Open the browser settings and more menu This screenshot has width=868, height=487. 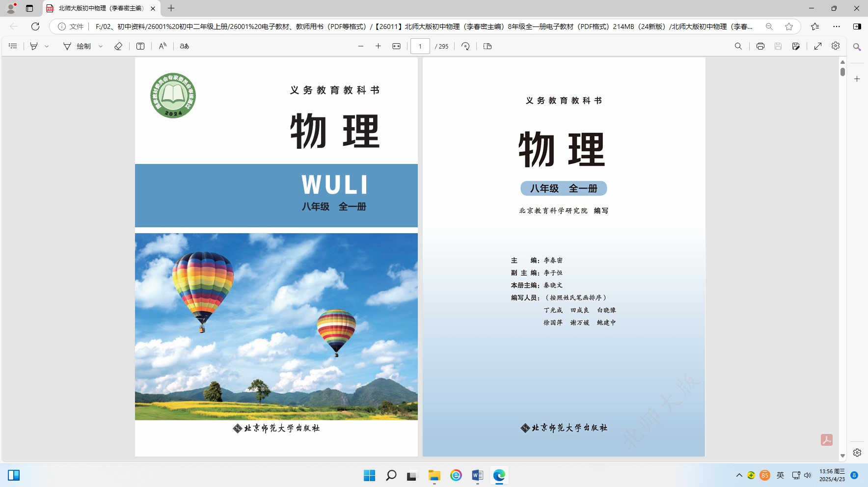pyautogui.click(x=837, y=27)
